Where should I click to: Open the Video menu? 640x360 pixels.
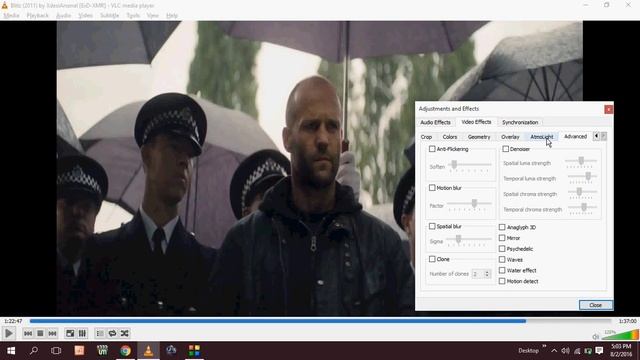(86, 16)
